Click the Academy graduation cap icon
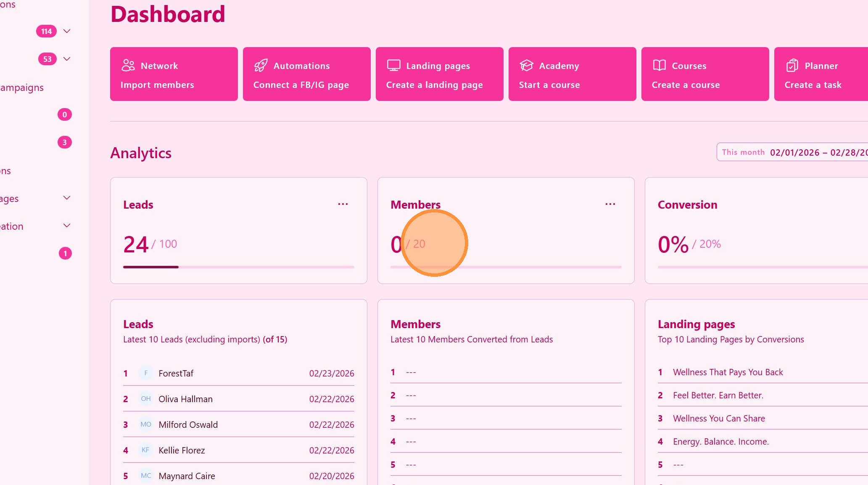This screenshot has width=868, height=485. (x=526, y=65)
